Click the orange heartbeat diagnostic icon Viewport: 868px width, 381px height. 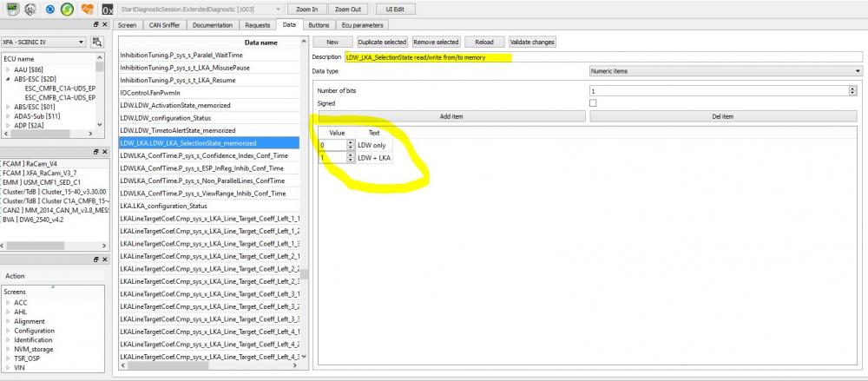click(86, 9)
